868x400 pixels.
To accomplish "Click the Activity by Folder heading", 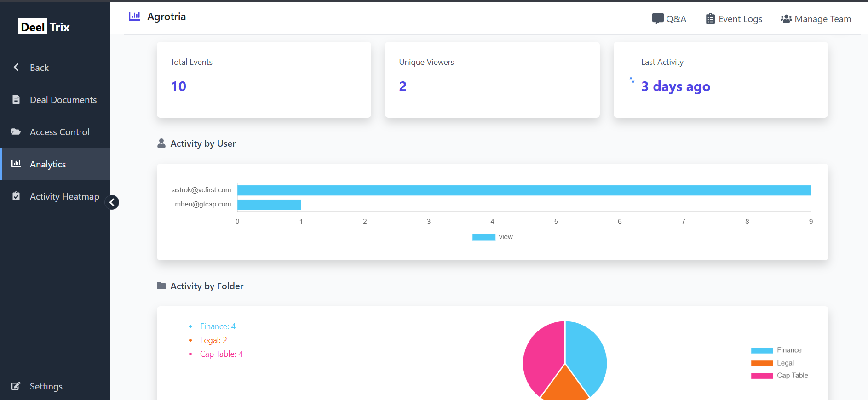I will (x=207, y=286).
